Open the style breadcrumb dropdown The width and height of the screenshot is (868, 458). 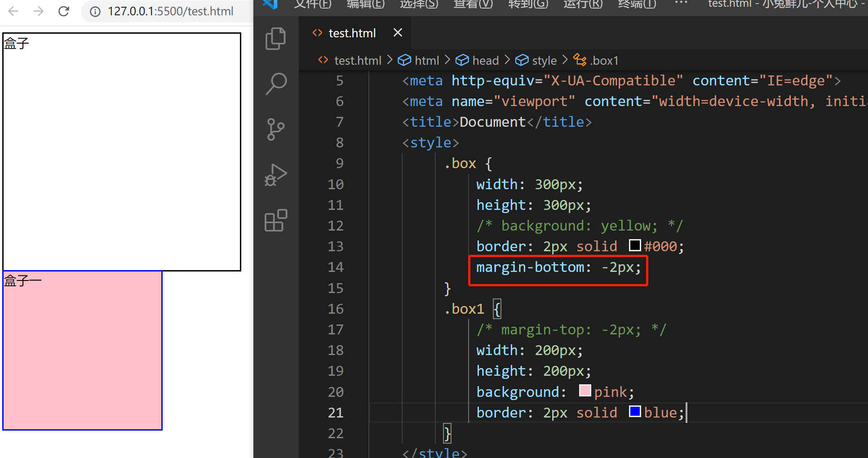click(x=544, y=60)
